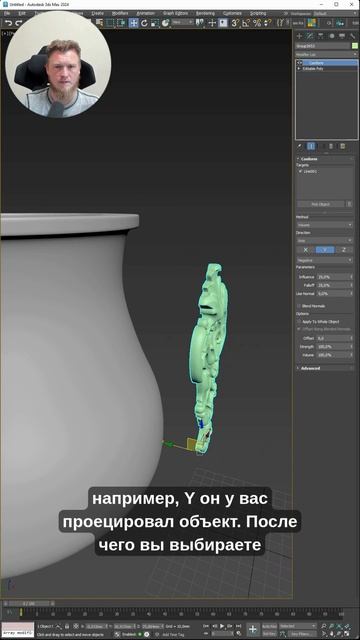Toggle Conform modifier visibility eye
Image resolution: width=360 pixels, height=640 pixels.
[x=300, y=63]
